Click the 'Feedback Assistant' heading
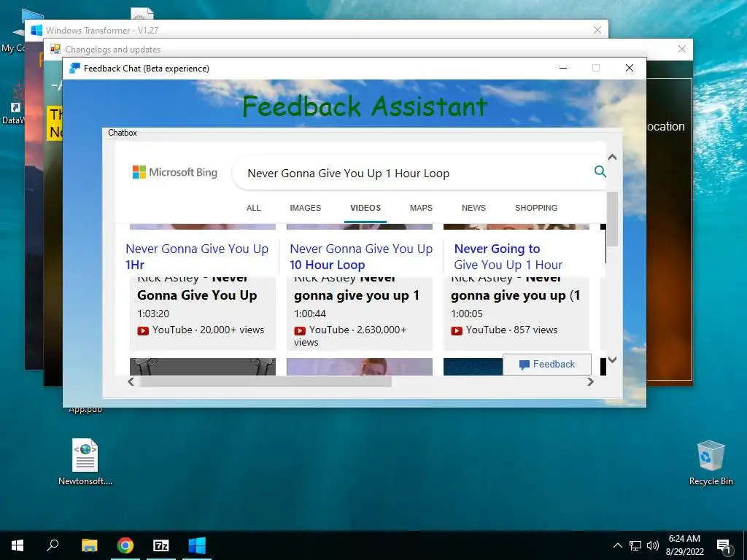 365,106
